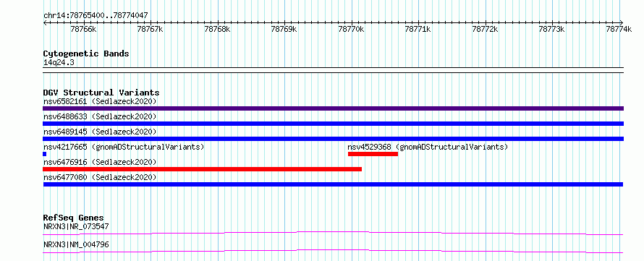644x261 pixels.
Task: Click the blue nsv6489145 variant bar
Action: pos(333,139)
